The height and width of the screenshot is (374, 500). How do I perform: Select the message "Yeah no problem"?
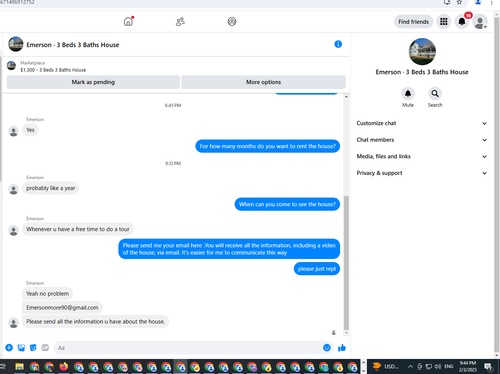47,294
